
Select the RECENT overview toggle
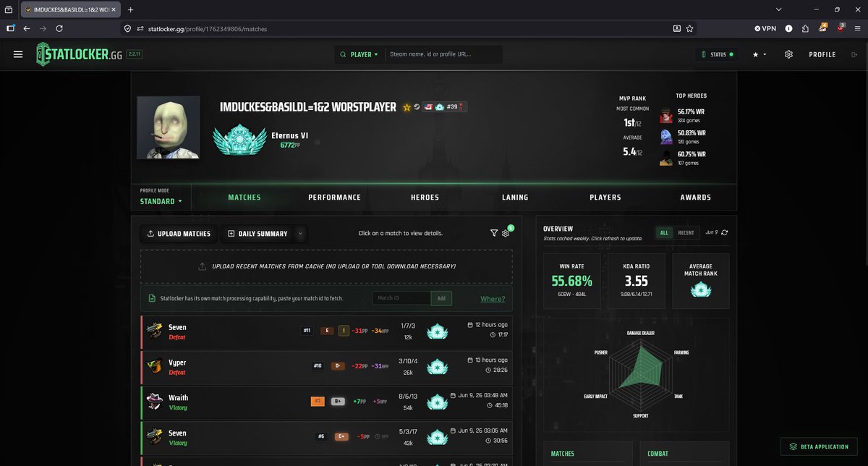pos(686,233)
